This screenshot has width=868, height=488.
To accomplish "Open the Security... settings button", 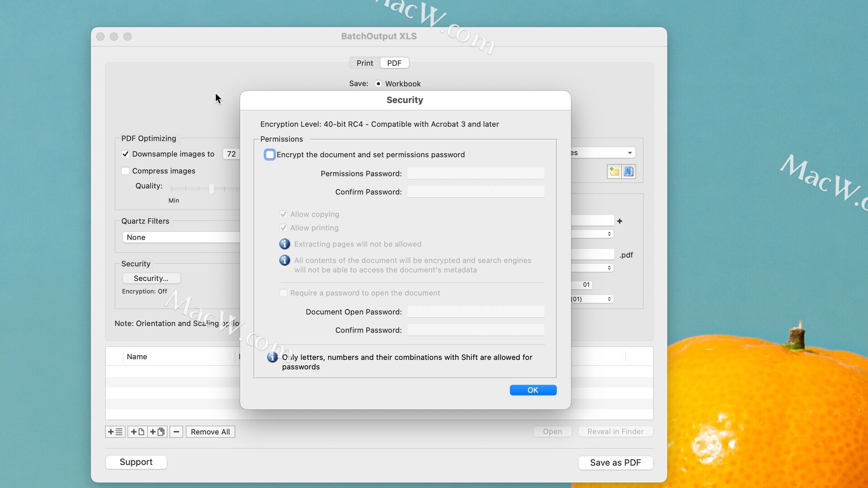I will 151,278.
